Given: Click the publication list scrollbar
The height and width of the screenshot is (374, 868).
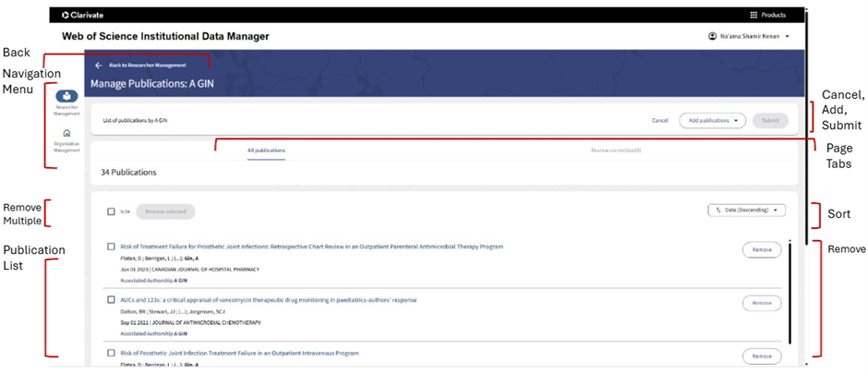Looking at the screenshot, I should tap(790, 292).
